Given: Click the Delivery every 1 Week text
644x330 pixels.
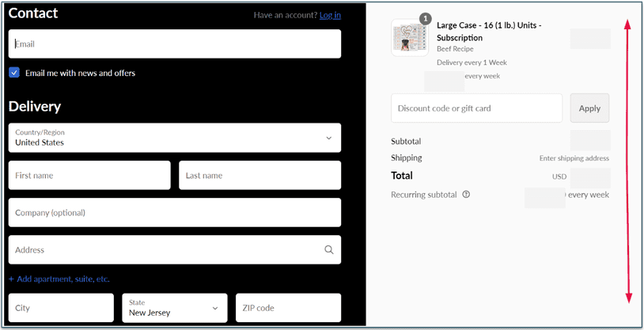Looking at the screenshot, I should tap(472, 63).
